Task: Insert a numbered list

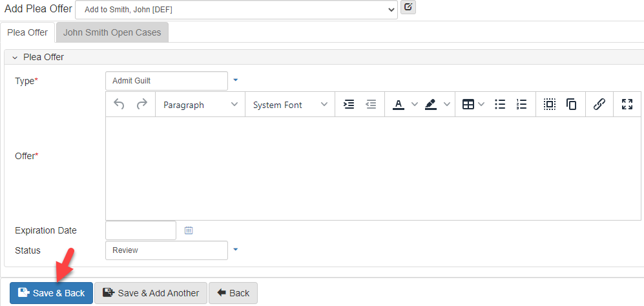Action: pos(522,104)
